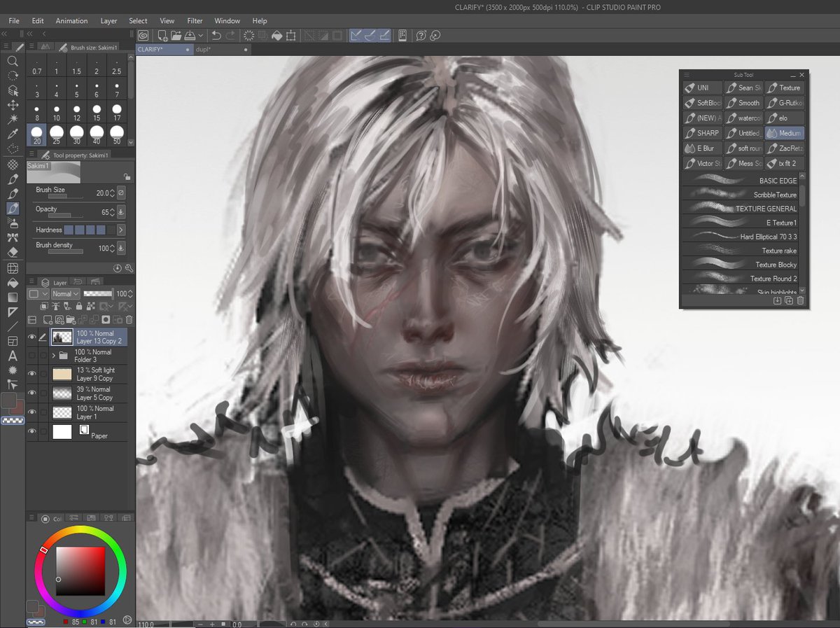Delete sub tool with trash icon in Sub Tool panel
This screenshot has width=840, height=628.
click(801, 301)
